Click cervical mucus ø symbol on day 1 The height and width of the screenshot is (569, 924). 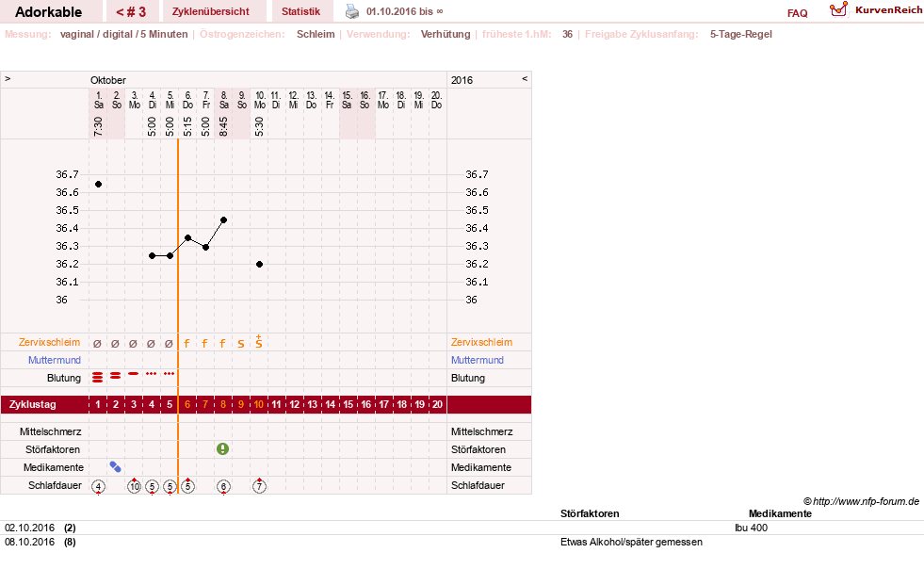pos(97,343)
